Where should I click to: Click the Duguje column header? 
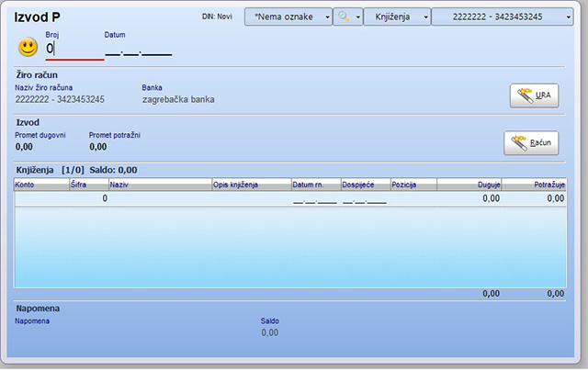469,185
